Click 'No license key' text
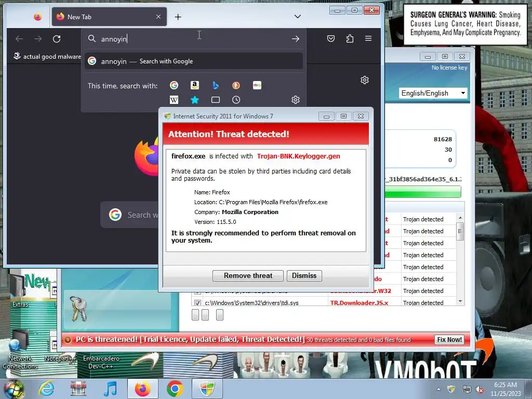This screenshot has width=532, height=399. [449, 68]
